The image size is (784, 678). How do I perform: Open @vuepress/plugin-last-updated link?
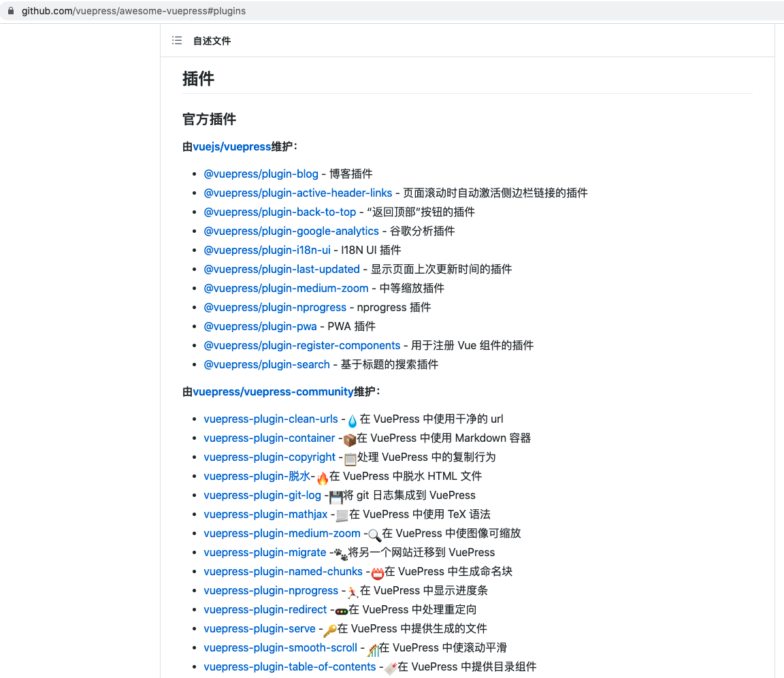pyautogui.click(x=282, y=269)
